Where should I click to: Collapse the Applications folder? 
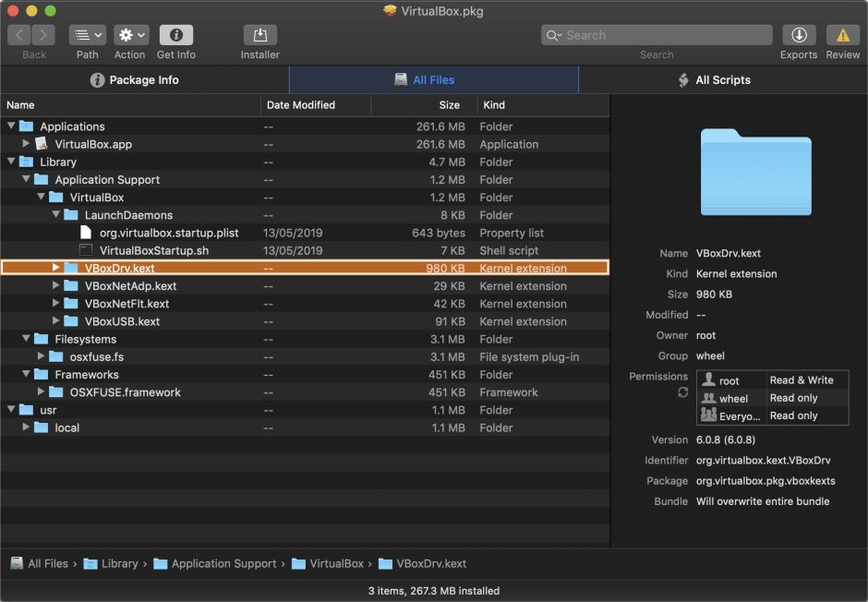click(x=9, y=126)
